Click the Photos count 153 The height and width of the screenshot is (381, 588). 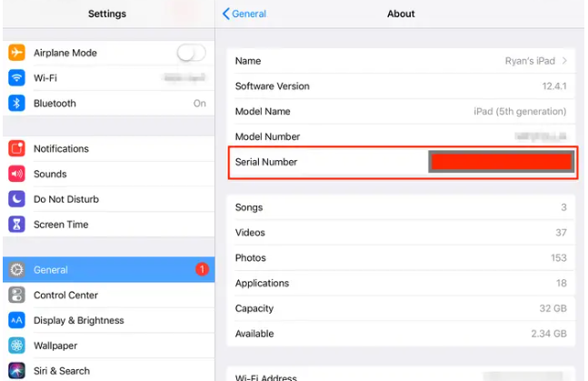click(x=558, y=258)
